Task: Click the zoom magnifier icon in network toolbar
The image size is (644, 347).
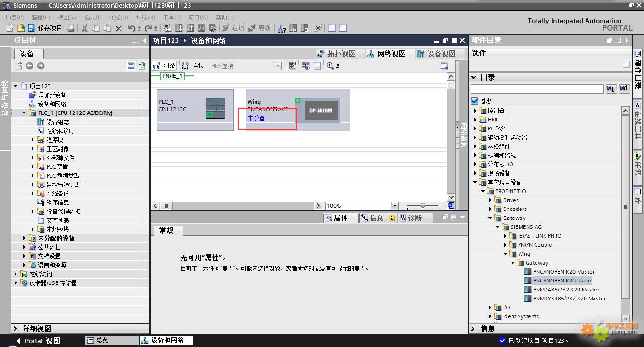Action: pyautogui.click(x=330, y=66)
